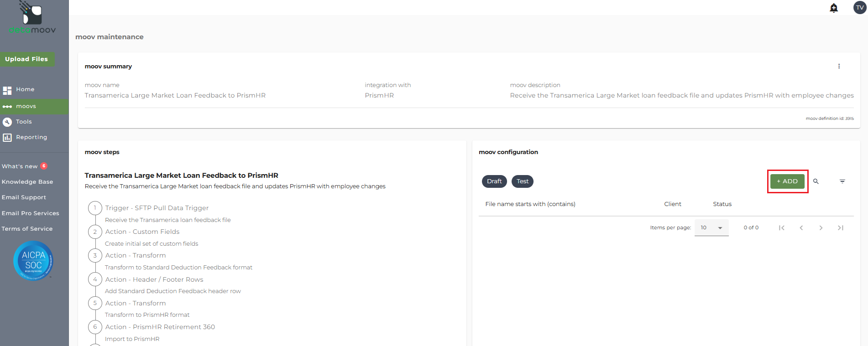Click the Upload Files button
The height and width of the screenshot is (346, 868).
pyautogui.click(x=26, y=59)
